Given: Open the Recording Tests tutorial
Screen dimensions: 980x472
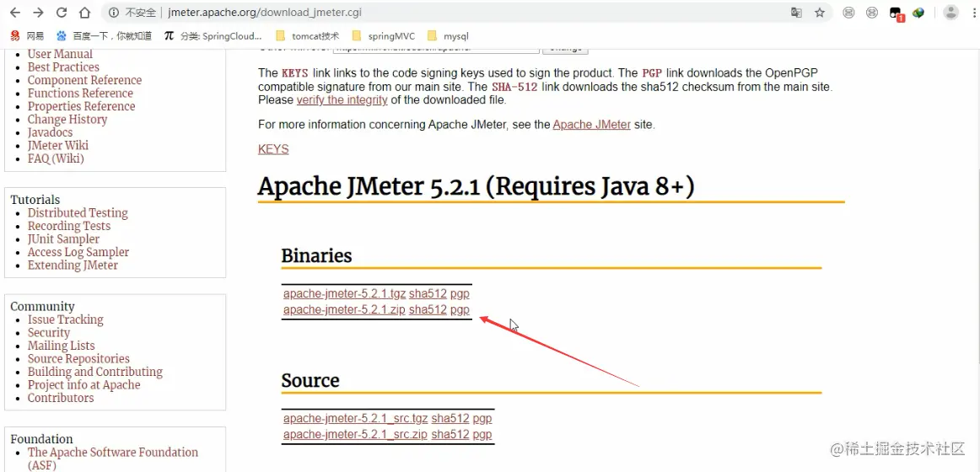Looking at the screenshot, I should (69, 226).
